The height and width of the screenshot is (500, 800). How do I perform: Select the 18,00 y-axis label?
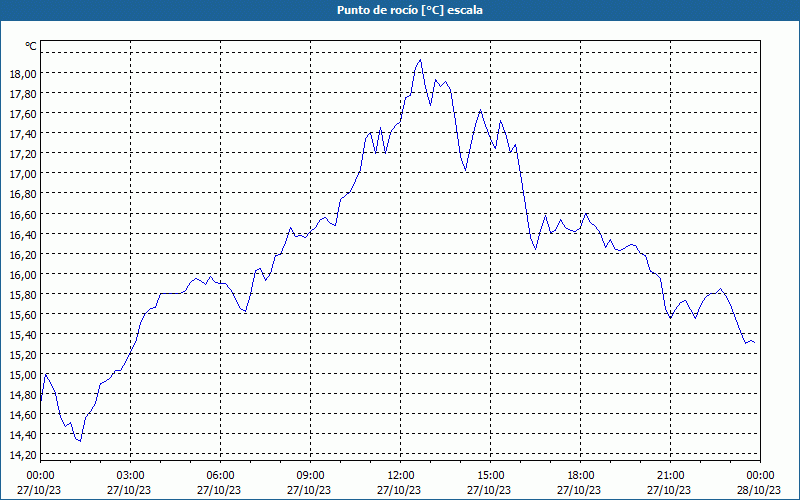pyautogui.click(x=23, y=73)
